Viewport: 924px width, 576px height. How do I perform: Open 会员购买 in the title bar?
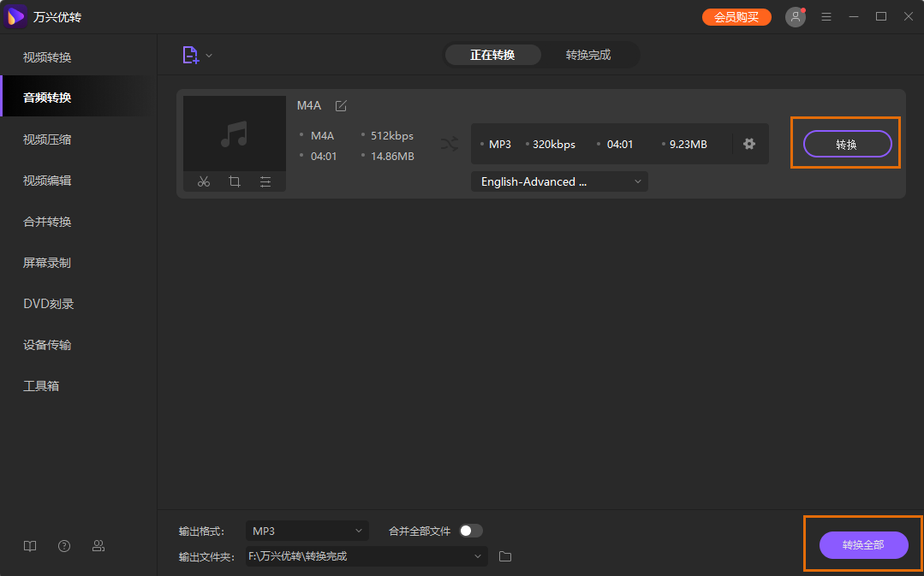pos(736,16)
